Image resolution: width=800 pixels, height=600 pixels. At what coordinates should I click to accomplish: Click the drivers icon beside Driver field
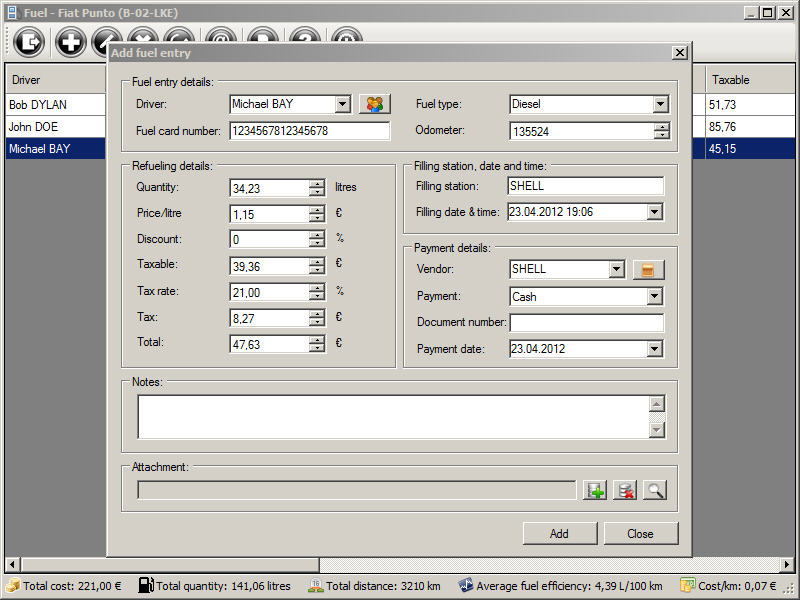[374, 104]
